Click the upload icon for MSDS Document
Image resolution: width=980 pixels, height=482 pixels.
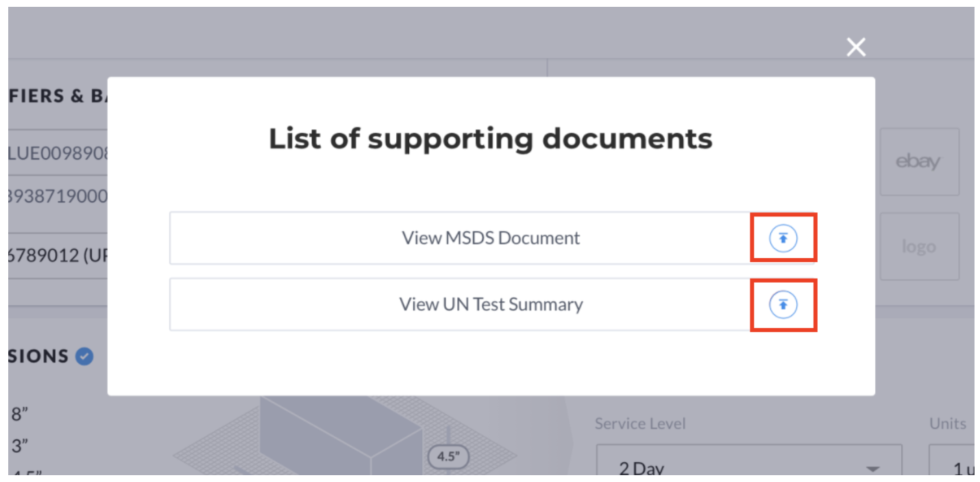783,238
